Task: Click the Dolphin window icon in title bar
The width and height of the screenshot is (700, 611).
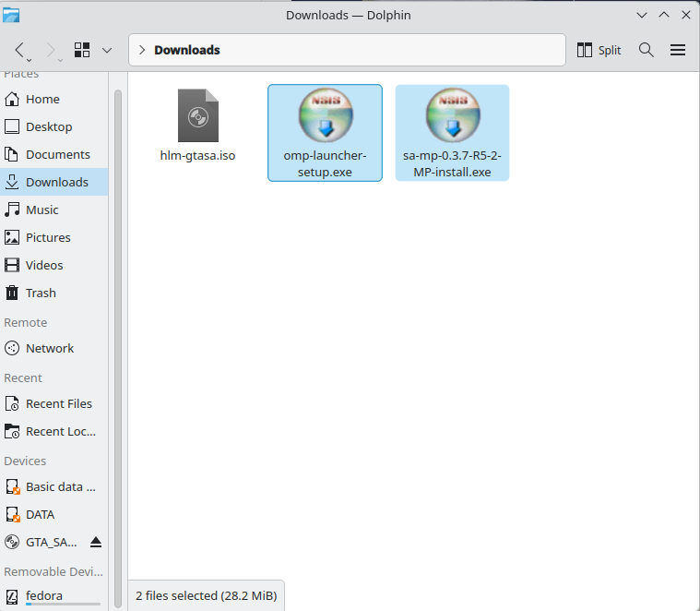Action: pyautogui.click(x=11, y=15)
